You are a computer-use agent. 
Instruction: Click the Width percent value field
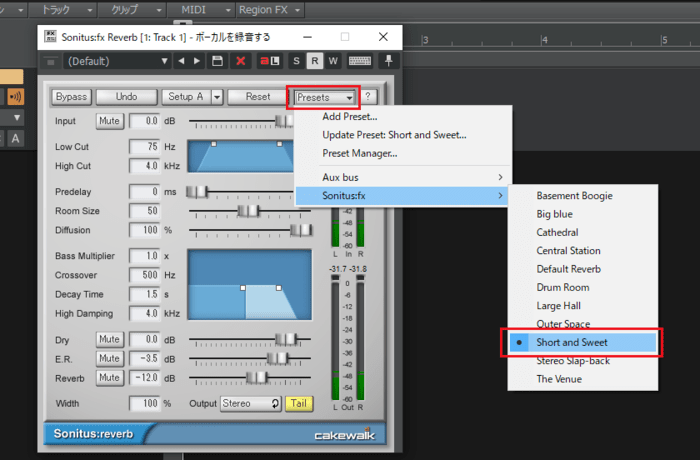coord(145,404)
